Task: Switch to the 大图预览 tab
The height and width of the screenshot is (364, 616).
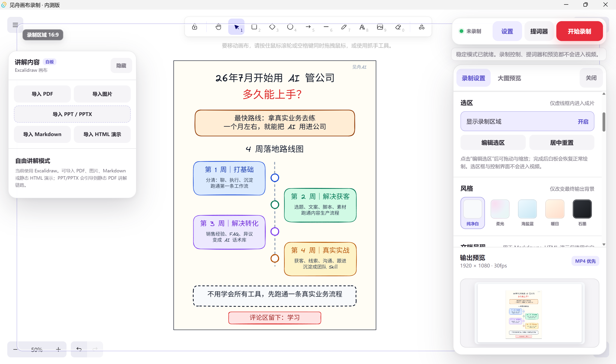Action: (x=509, y=78)
